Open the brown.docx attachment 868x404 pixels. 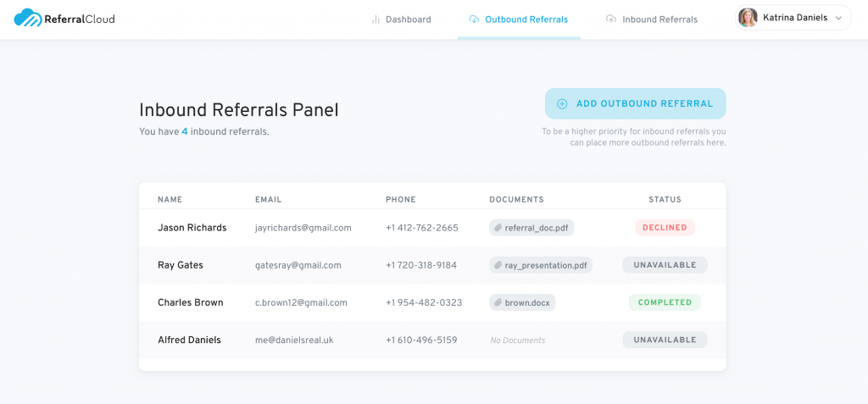tap(522, 302)
